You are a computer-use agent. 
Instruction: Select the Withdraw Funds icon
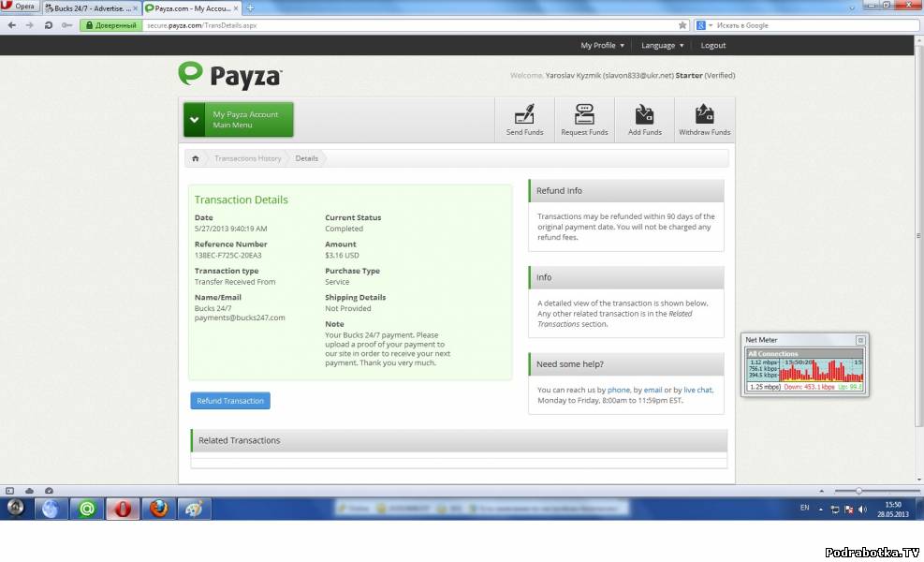(x=704, y=115)
